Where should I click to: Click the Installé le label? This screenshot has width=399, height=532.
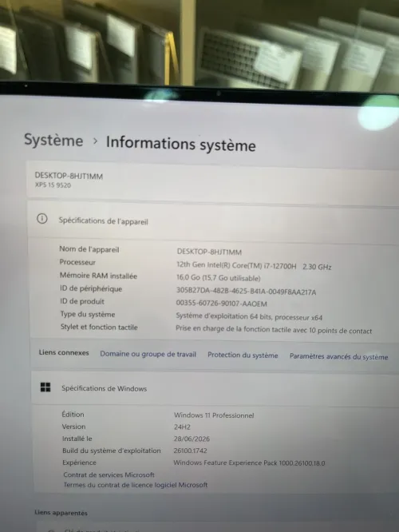[x=77, y=439]
